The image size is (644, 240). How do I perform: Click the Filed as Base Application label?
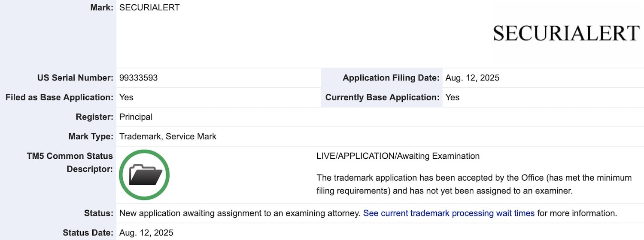(x=59, y=97)
